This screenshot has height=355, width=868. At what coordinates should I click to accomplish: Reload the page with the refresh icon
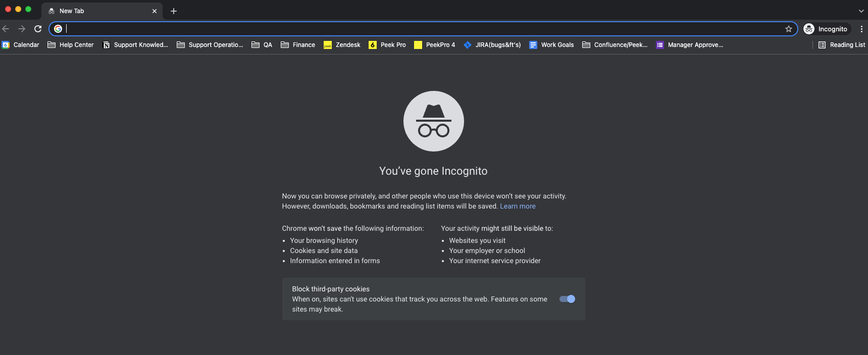38,29
